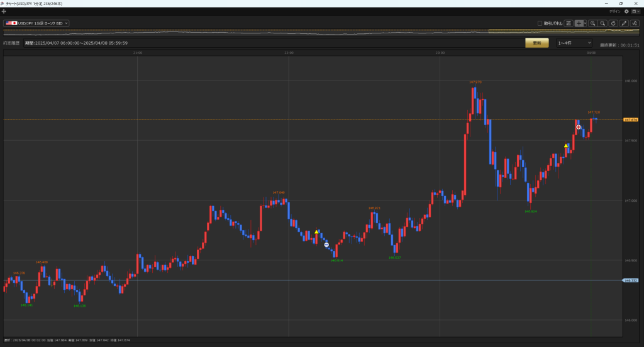Click the chart display settings icon

click(x=569, y=23)
